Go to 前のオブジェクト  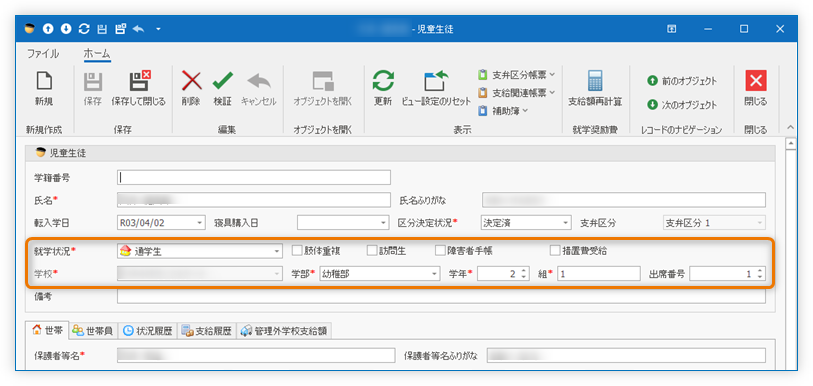pos(681,81)
